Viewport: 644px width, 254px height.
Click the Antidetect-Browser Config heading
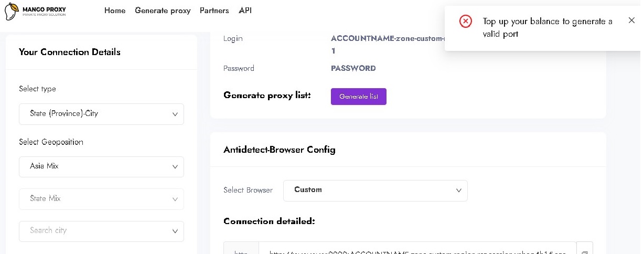tap(279, 150)
